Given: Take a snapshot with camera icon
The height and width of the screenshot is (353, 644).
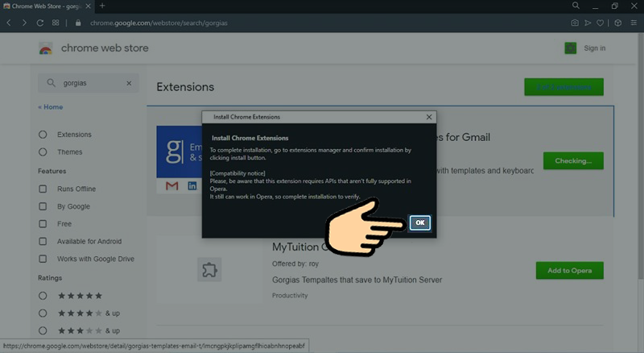Looking at the screenshot, I should click(575, 23).
